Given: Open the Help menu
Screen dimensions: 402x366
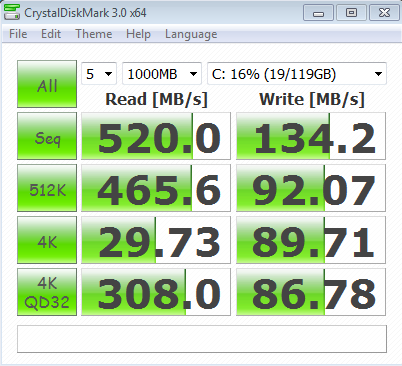Looking at the screenshot, I should [138, 34].
